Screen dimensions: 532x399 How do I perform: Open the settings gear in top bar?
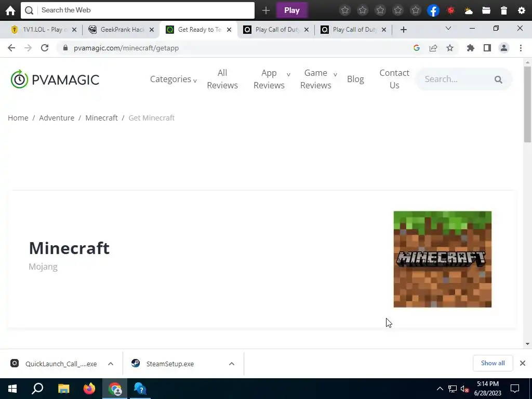tap(522, 10)
